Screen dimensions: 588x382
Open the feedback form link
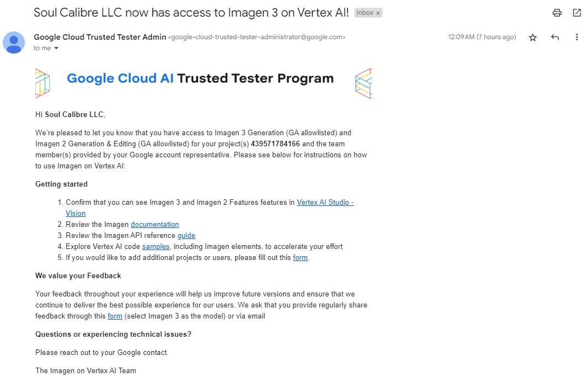pyautogui.click(x=115, y=316)
